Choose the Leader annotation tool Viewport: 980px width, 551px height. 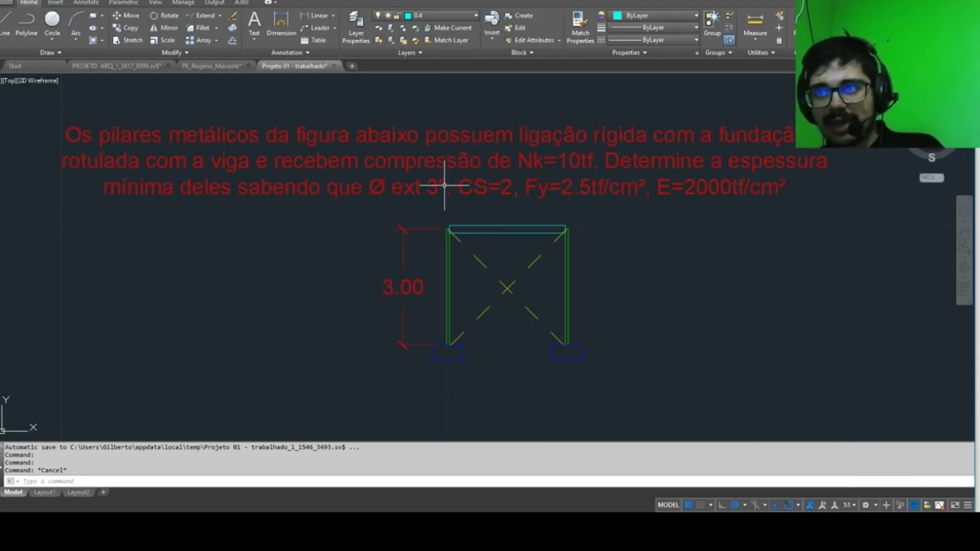coord(314,28)
